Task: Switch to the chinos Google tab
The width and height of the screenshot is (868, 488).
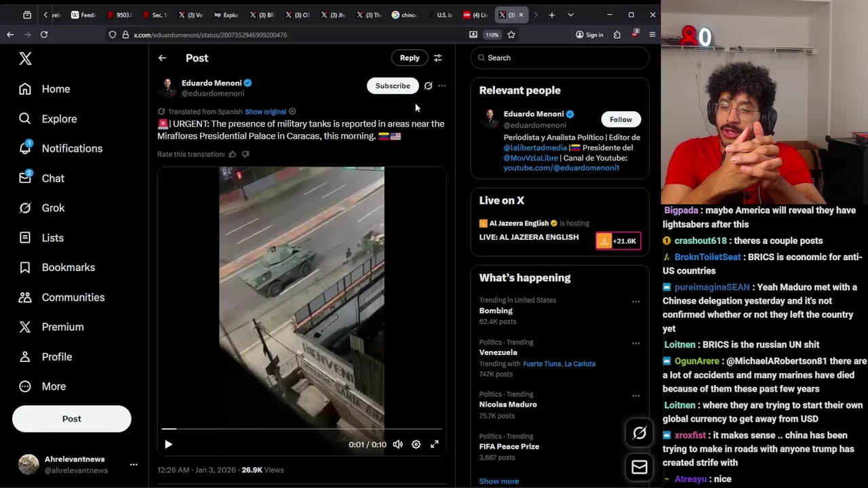Action: click(405, 15)
